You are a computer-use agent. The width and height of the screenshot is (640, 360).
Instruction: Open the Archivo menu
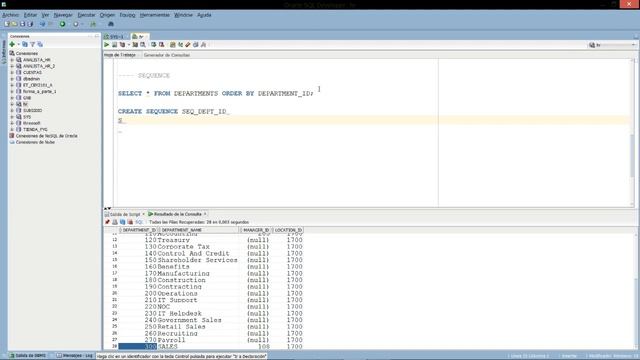point(11,15)
